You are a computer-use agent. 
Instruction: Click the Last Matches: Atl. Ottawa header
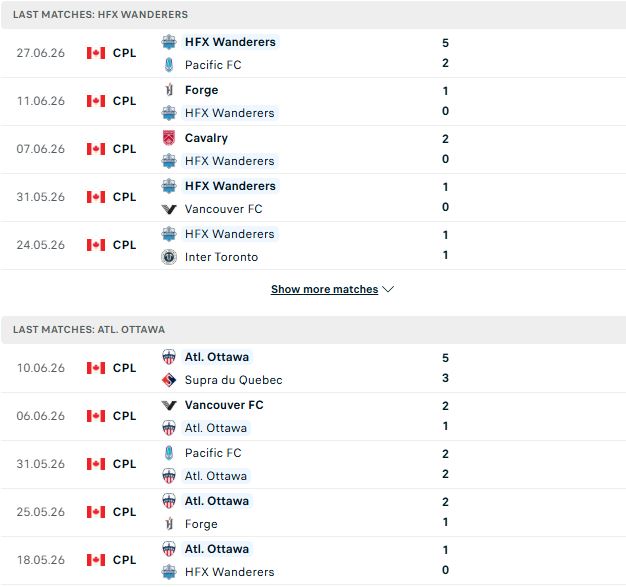pyautogui.click(x=89, y=329)
